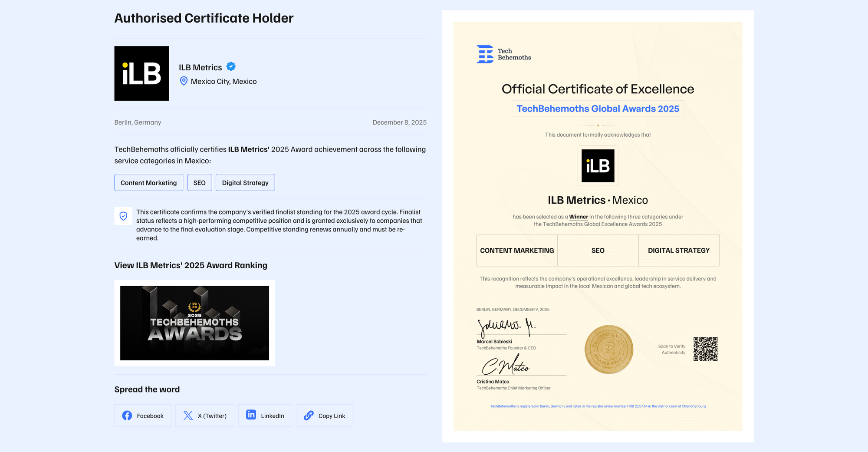Click the underlined 'Winner' word on certificate
Screen dimensions: 868x452
(579, 217)
